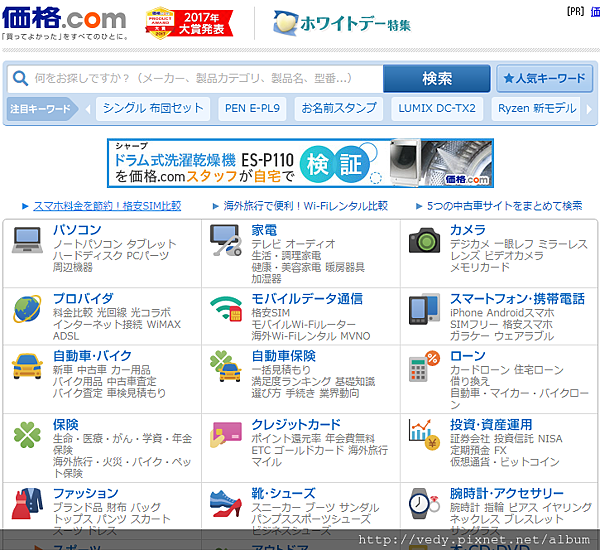Image resolution: width=600 pixels, height=550 pixels.
Task: Click the card icon for クレジットカード
Action: pyautogui.click(x=226, y=435)
